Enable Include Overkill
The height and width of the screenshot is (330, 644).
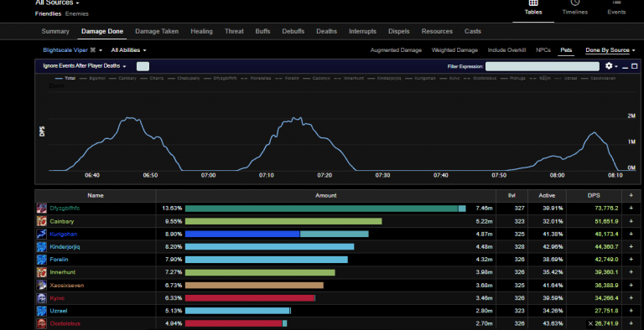click(x=506, y=50)
